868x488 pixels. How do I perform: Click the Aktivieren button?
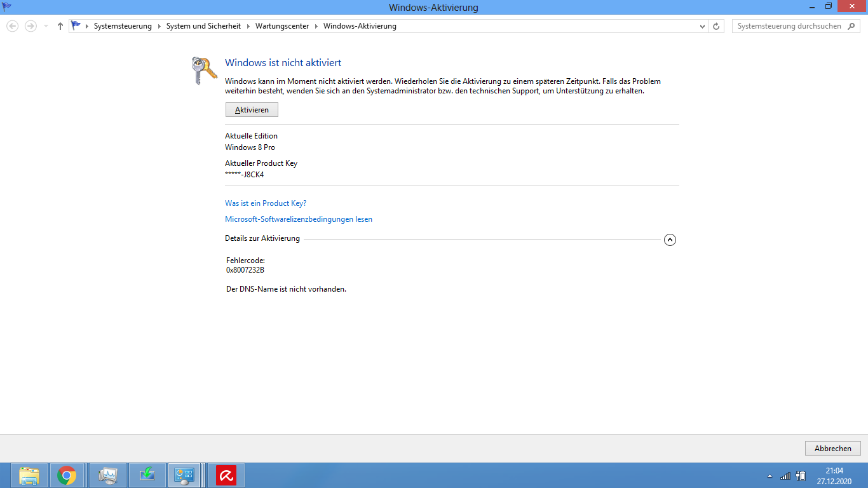click(x=252, y=110)
